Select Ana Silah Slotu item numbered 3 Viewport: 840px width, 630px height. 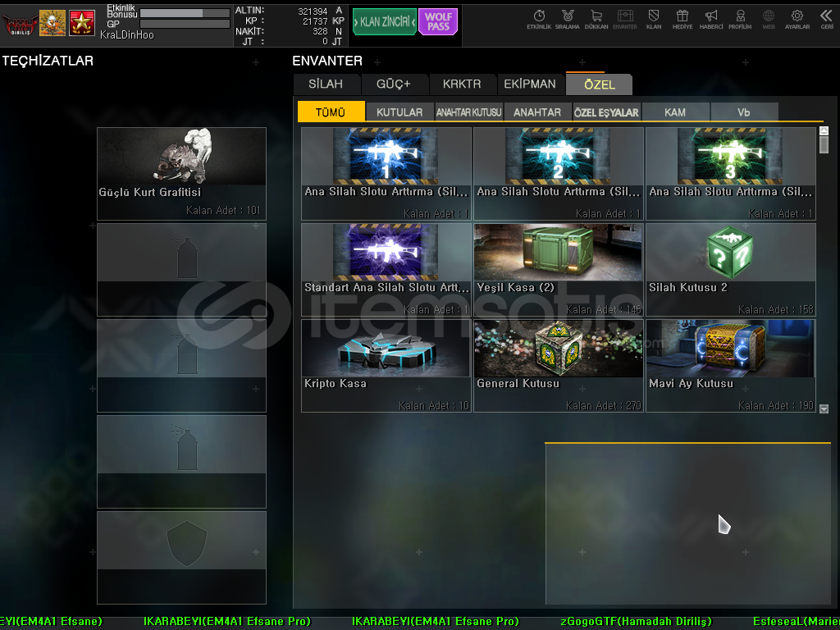pyautogui.click(x=731, y=174)
